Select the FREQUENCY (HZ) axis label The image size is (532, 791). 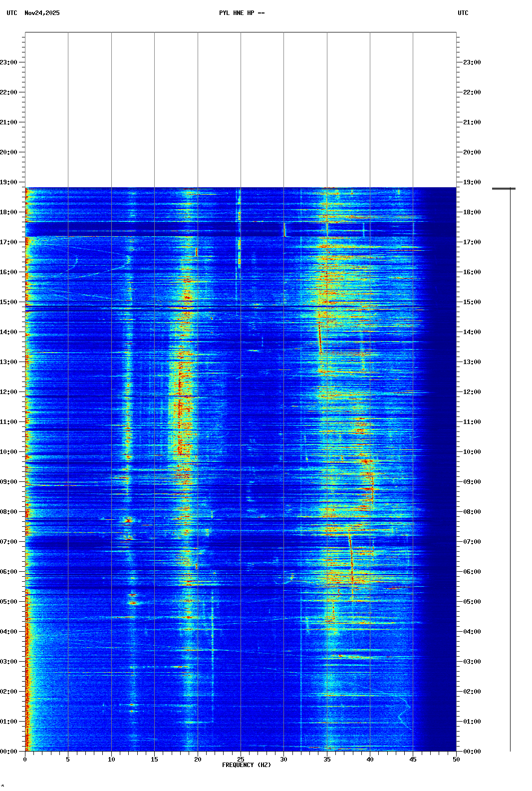tap(247, 765)
